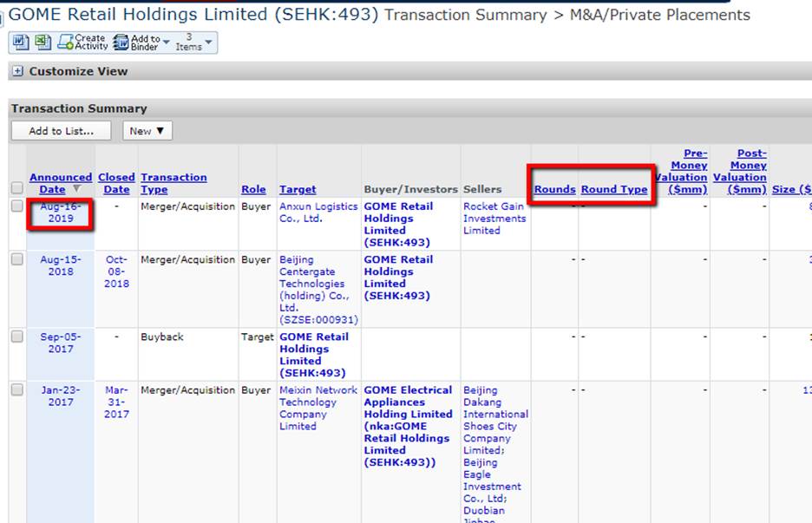Open the Aug-16-2019 transaction date link
The width and height of the screenshot is (812, 523).
click(x=61, y=212)
